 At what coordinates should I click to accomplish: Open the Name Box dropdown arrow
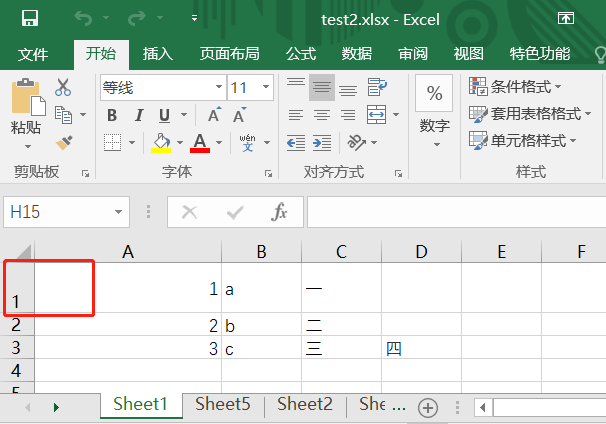click(120, 212)
